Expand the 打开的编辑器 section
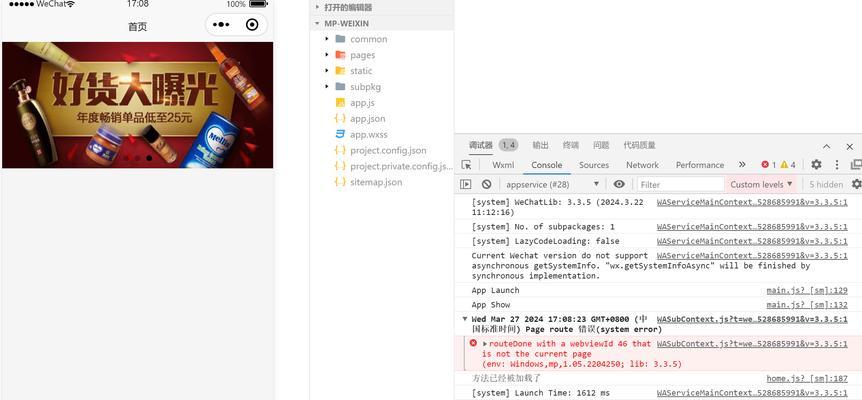The image size is (862, 400). tap(317, 8)
